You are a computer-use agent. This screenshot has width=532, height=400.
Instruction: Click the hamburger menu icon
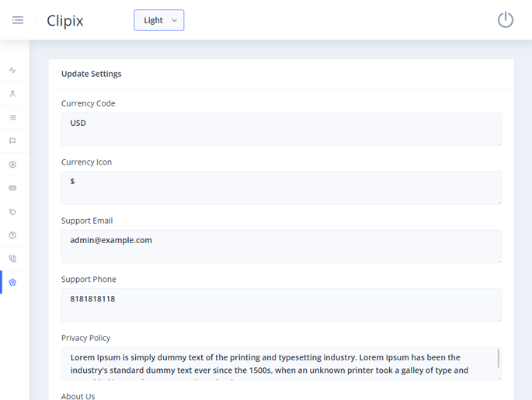point(18,20)
